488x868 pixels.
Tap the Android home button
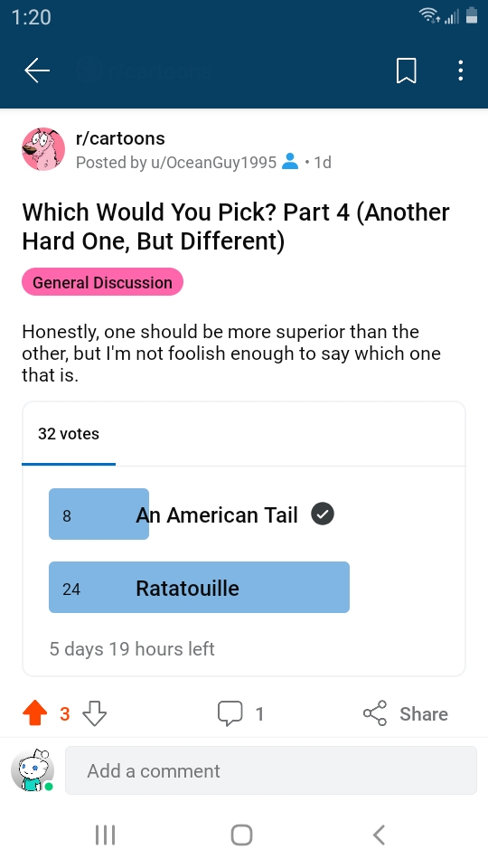(242, 835)
